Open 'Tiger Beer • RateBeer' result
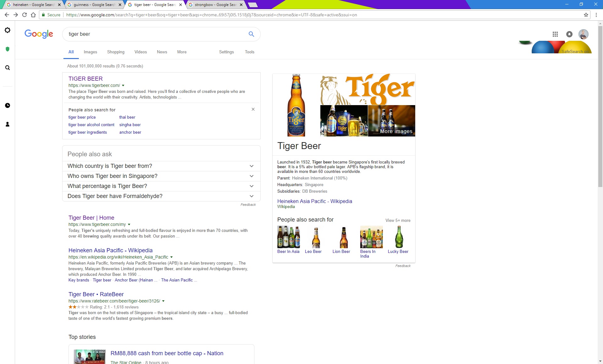The image size is (603, 364). pos(96,294)
